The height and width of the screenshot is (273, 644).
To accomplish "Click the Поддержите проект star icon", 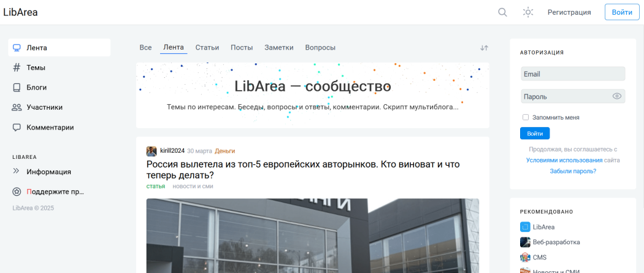I will (x=17, y=192).
